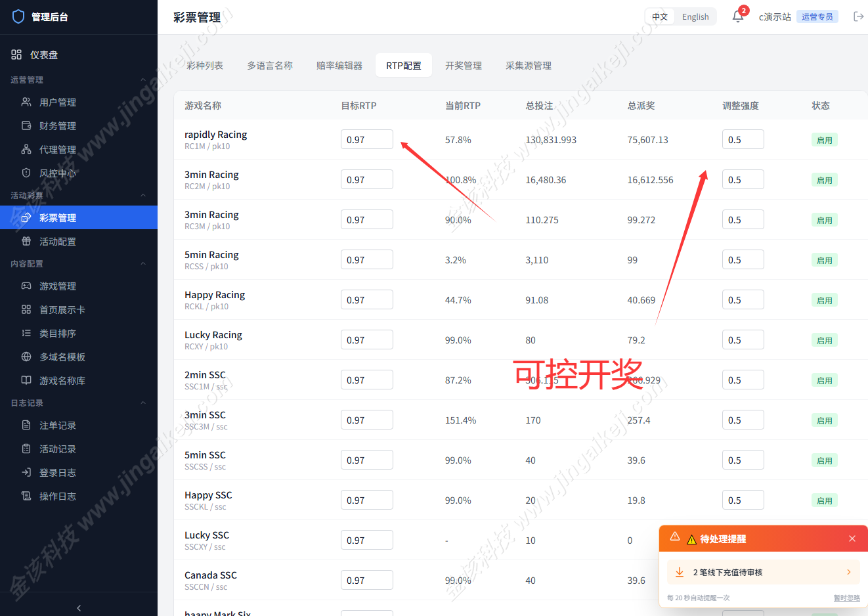Viewport: 868px width, 616px height.
Task: Click the 财务管理 wallet icon
Action: coord(26,125)
